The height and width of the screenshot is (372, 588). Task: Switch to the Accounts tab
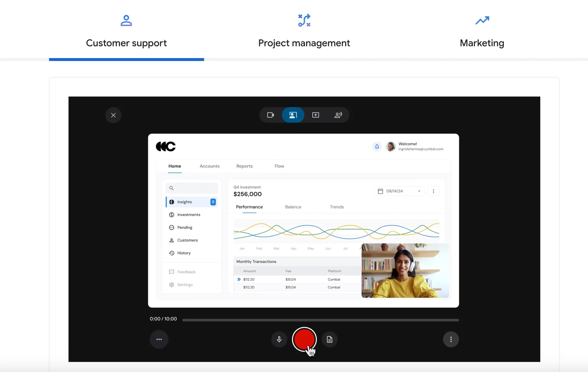coord(209,166)
